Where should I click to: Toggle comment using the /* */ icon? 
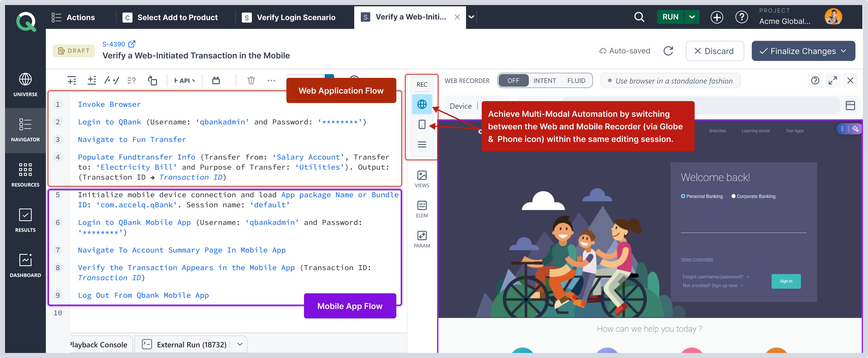coord(112,80)
